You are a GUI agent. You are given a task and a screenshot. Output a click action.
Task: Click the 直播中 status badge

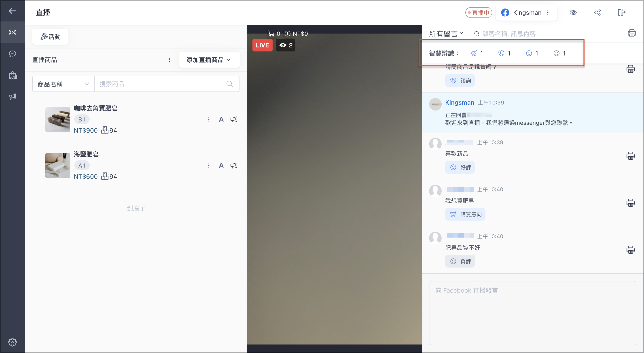point(479,13)
